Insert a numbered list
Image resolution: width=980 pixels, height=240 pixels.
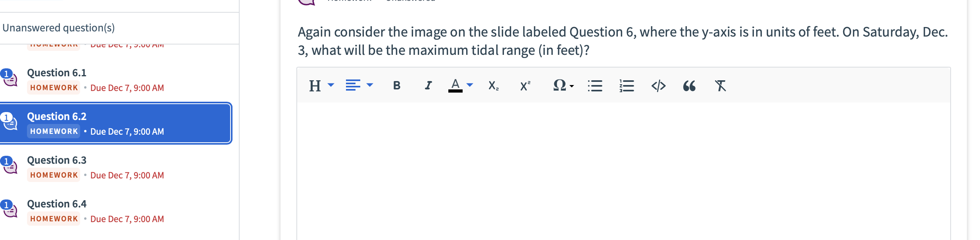tap(626, 85)
